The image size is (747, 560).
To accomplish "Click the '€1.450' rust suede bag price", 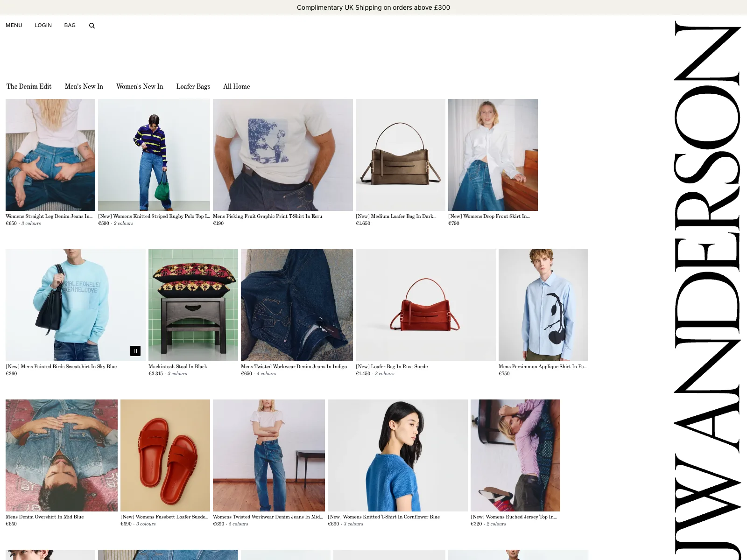I will coord(363,373).
